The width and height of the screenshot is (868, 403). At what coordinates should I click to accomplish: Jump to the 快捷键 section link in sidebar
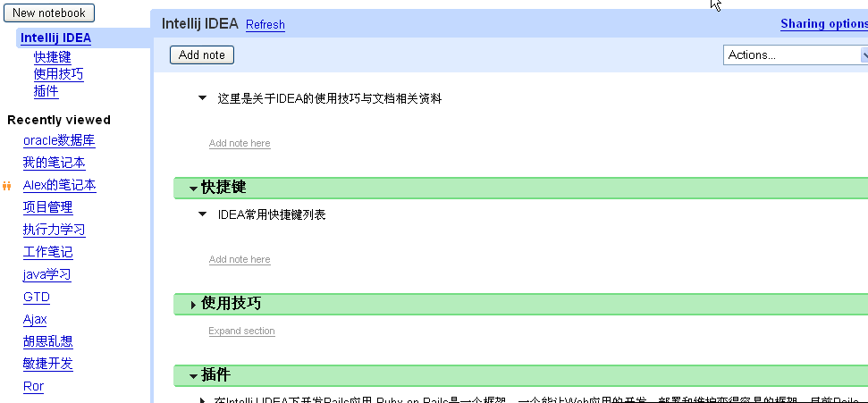[53, 57]
